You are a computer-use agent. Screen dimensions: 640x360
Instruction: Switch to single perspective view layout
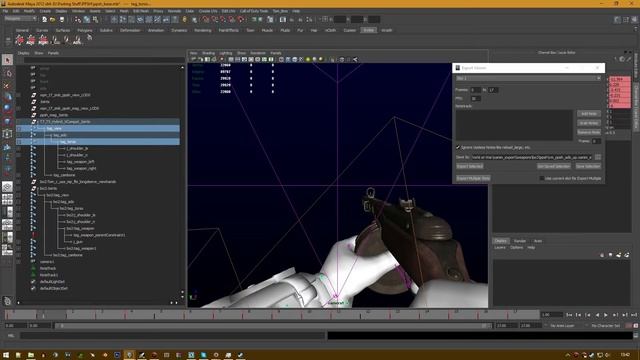(7, 187)
